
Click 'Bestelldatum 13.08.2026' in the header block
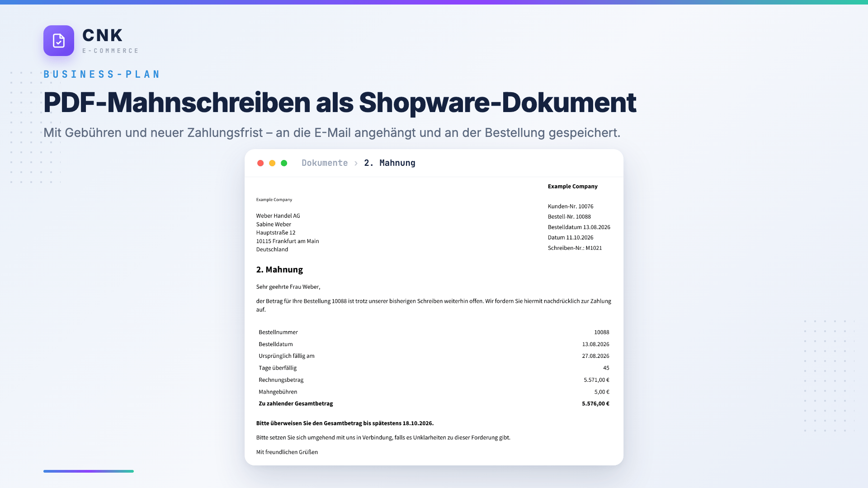[579, 227]
